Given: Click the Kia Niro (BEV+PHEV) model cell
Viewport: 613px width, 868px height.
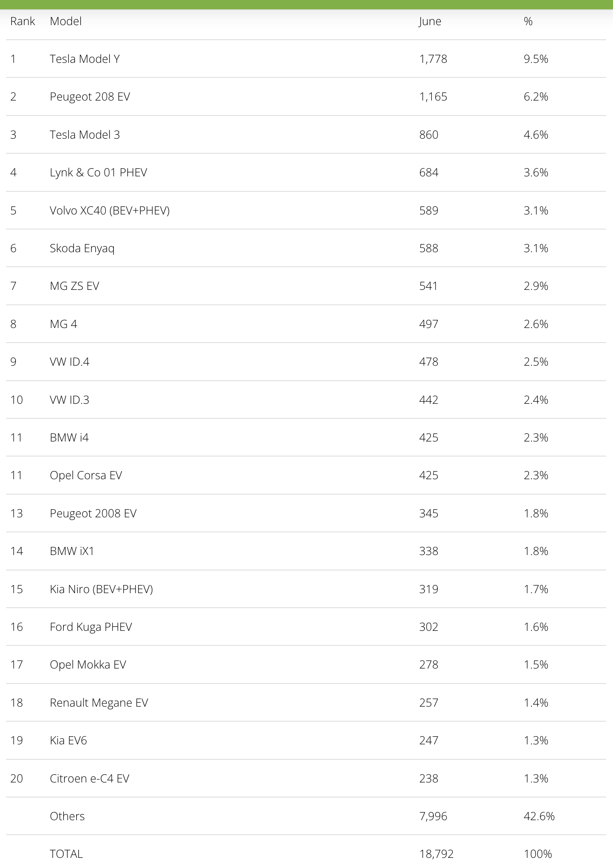Looking at the screenshot, I should [x=101, y=589].
